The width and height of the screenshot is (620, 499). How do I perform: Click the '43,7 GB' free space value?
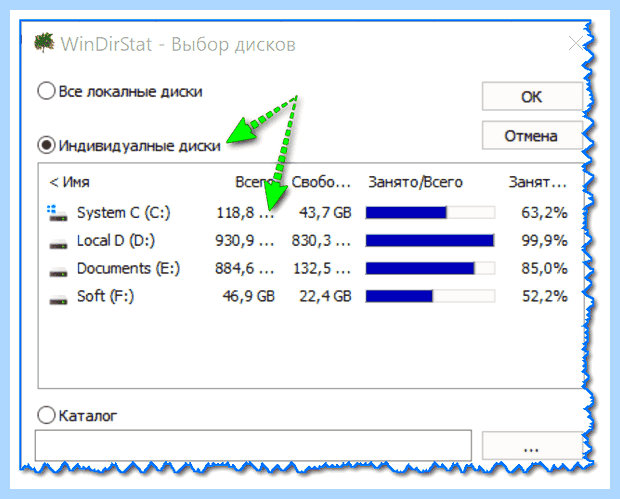pyautogui.click(x=325, y=213)
